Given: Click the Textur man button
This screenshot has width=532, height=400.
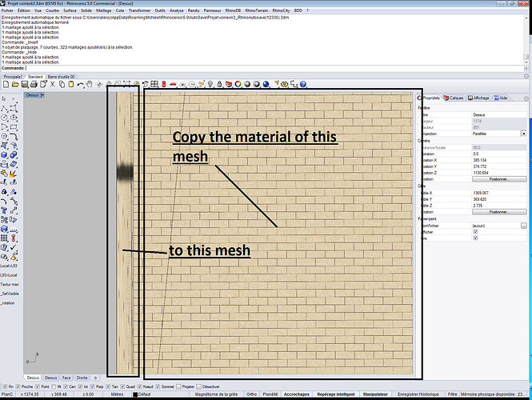Looking at the screenshot, I should click(x=10, y=284).
